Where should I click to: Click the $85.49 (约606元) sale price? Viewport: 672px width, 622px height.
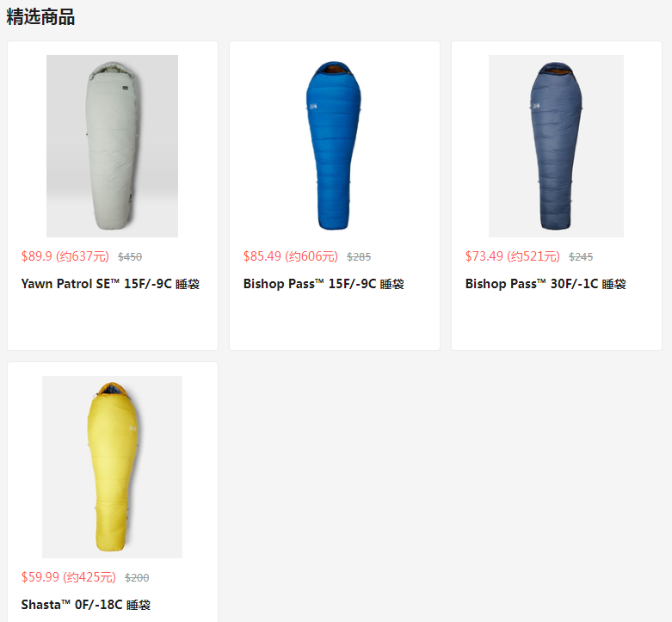pyautogui.click(x=291, y=256)
